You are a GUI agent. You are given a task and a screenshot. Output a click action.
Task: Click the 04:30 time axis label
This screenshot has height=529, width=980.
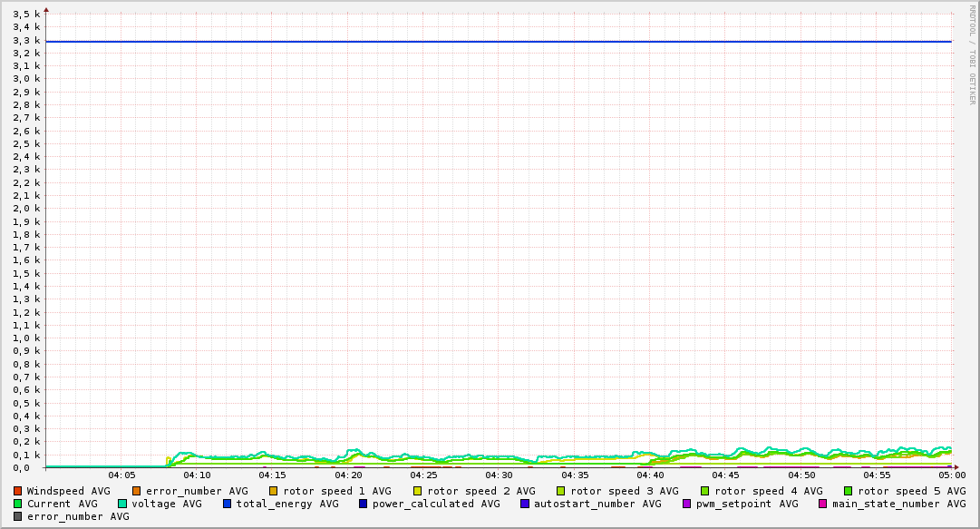[499, 475]
